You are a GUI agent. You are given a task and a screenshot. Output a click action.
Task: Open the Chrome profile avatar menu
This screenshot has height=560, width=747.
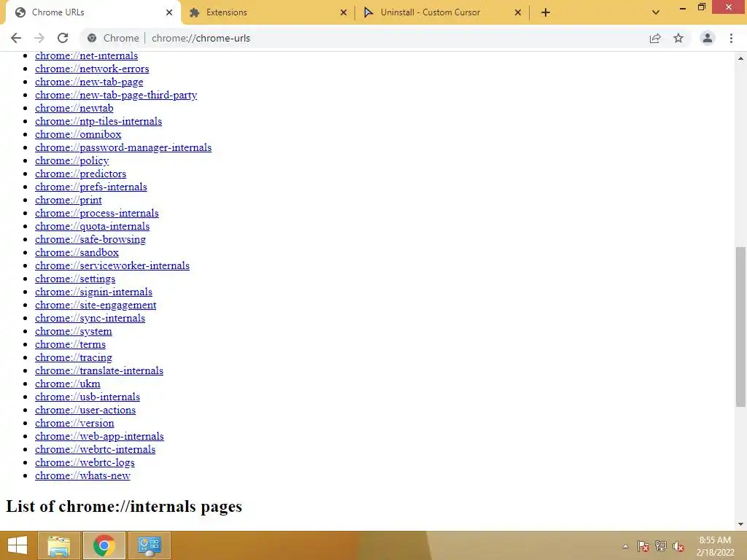(708, 38)
